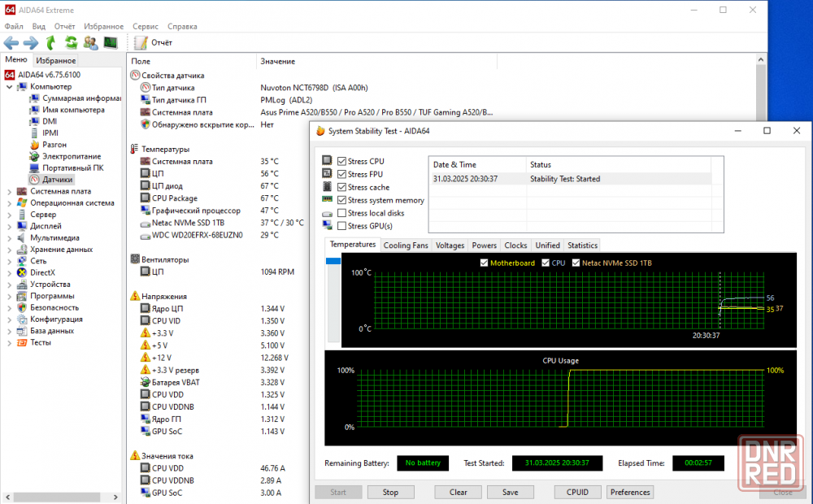Viewport: 813px width, 504px height.
Task: Click the AIDA64 v6.75.6100 root node
Action: click(x=50, y=75)
